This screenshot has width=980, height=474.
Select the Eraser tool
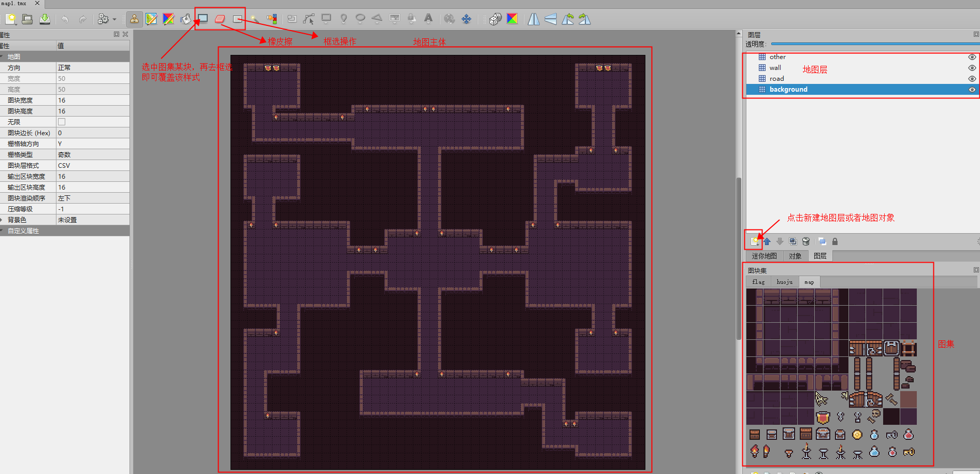point(220,19)
